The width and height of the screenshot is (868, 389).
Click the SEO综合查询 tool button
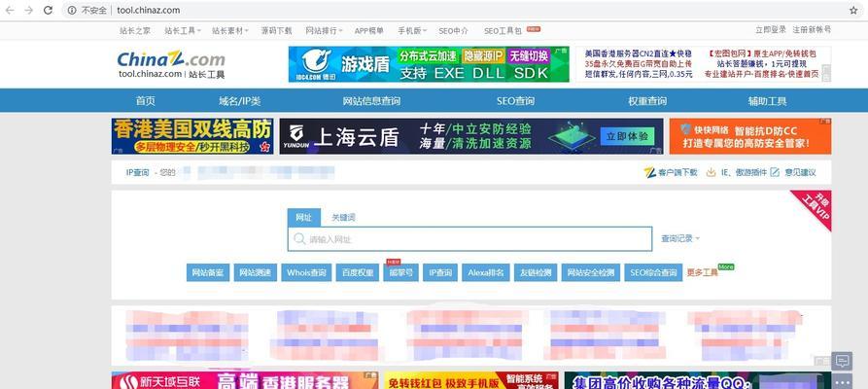653,272
